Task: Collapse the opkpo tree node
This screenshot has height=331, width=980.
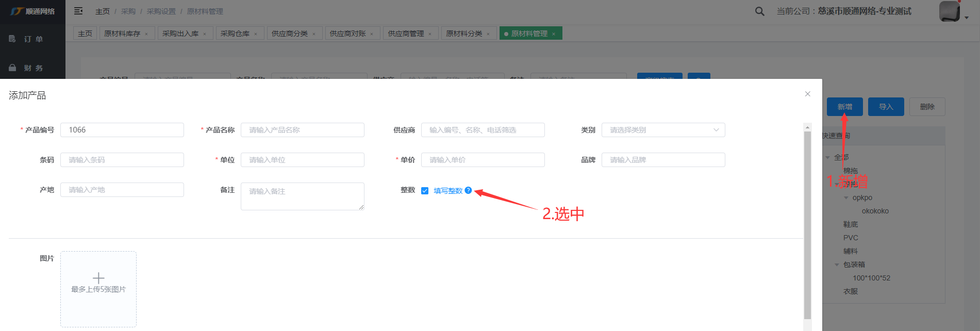Action: (846, 197)
